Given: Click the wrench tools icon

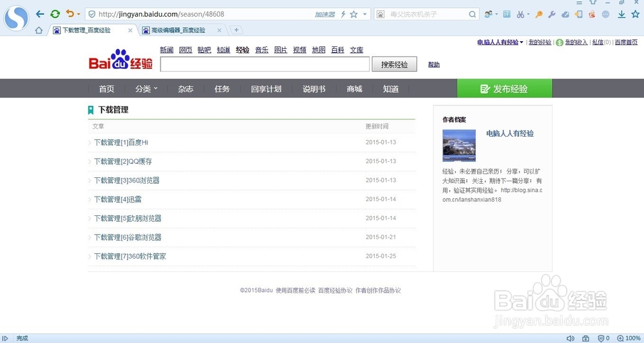Looking at the screenshot, I should tap(552, 14).
